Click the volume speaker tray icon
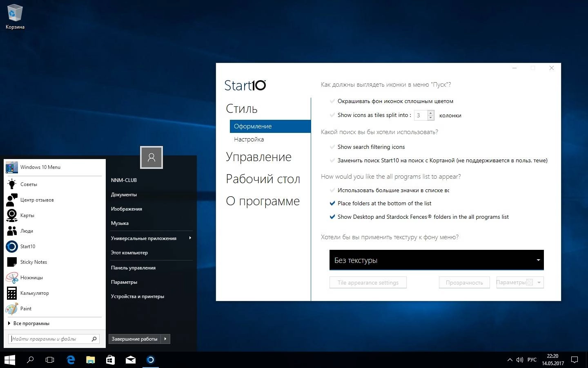The height and width of the screenshot is (368, 588). click(x=519, y=360)
